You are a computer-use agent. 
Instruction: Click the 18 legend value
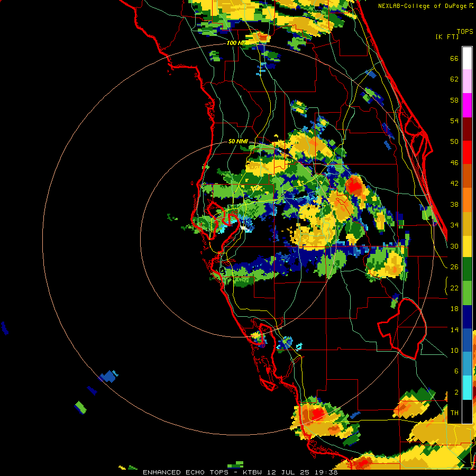point(454,309)
